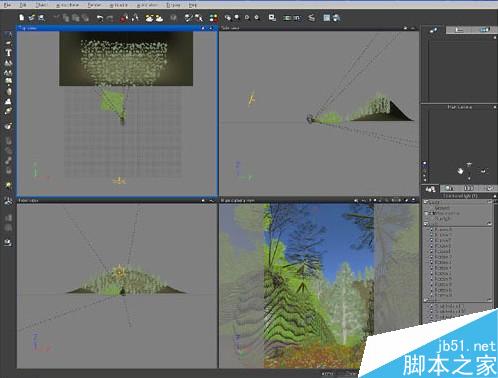Click the terrain mountain icon below the T tool
This screenshot has height=378, width=498.
click(x=8, y=62)
